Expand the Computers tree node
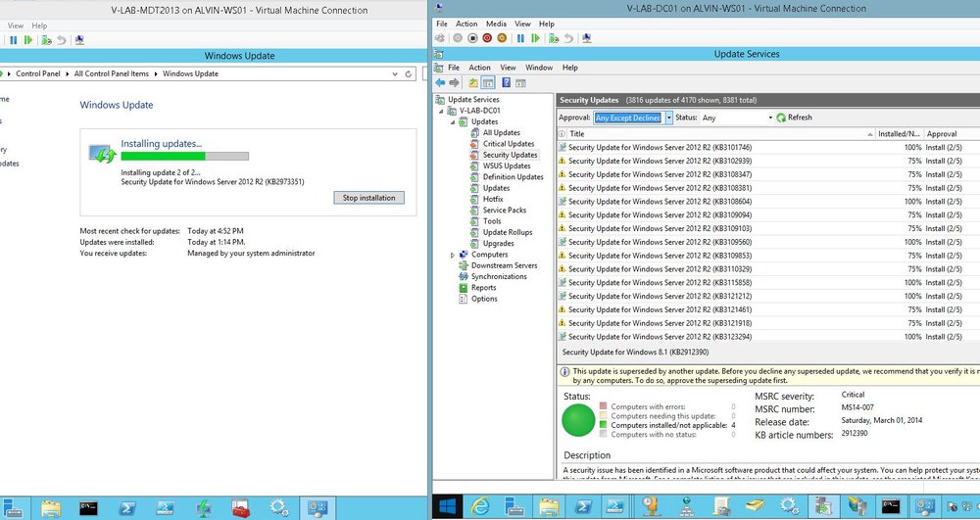 pyautogui.click(x=453, y=255)
